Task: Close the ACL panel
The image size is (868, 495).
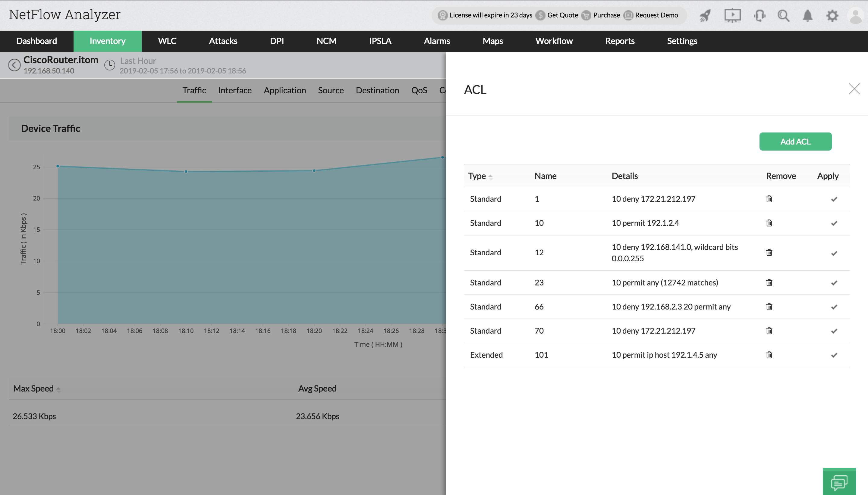Action: (x=854, y=89)
